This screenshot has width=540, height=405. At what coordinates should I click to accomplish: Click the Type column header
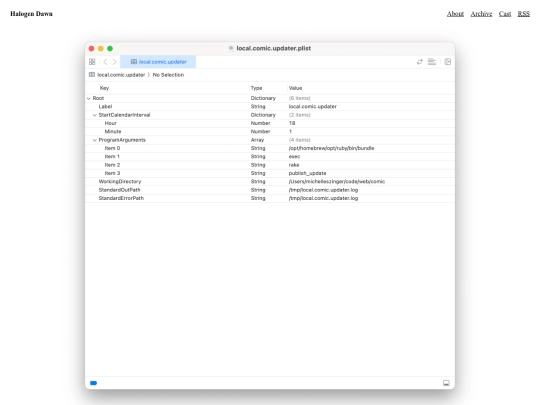point(256,88)
